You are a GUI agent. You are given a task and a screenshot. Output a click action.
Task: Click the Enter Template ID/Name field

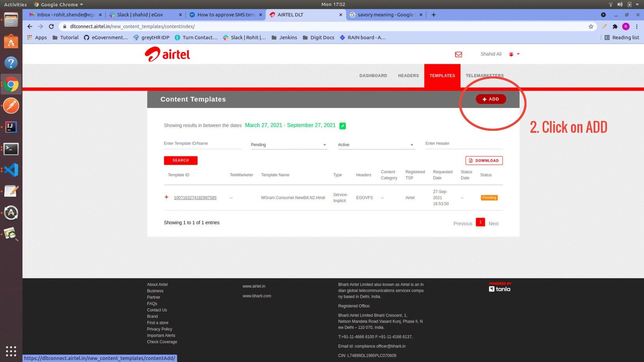coord(202,144)
